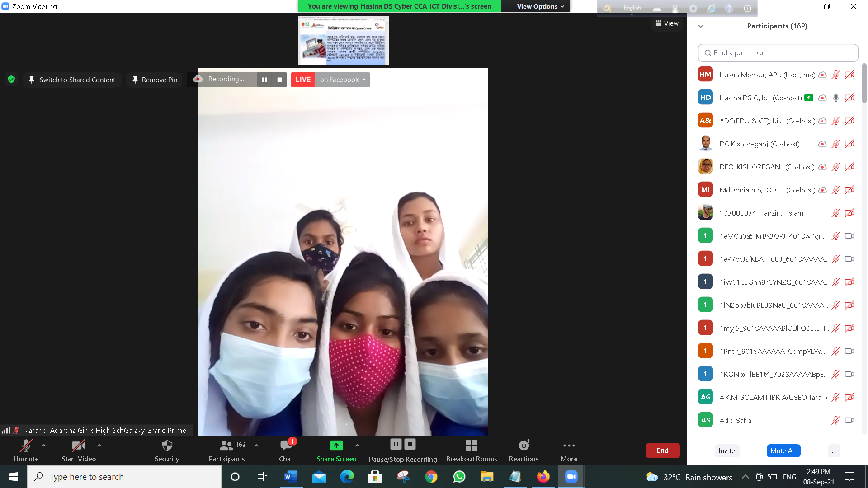The height and width of the screenshot is (488, 868).
Task: Pause recording in the top recording bar
Action: pyautogui.click(x=264, y=80)
